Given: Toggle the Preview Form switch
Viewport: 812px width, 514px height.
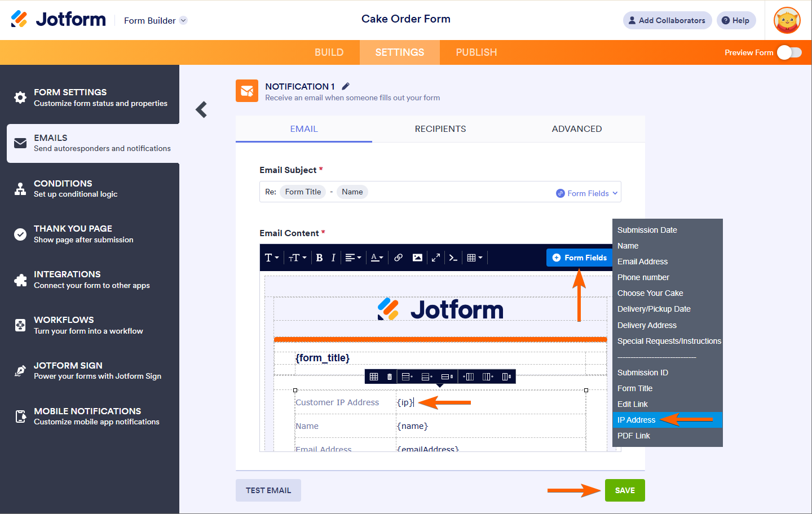Looking at the screenshot, I should tap(789, 52).
